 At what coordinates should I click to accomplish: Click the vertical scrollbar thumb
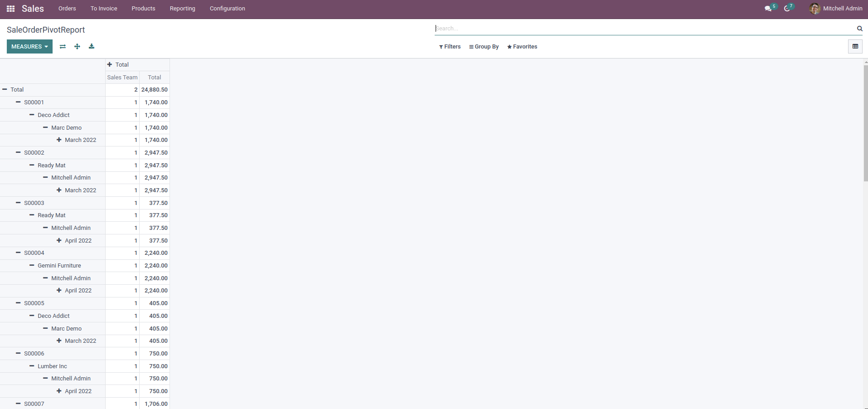pos(866,122)
